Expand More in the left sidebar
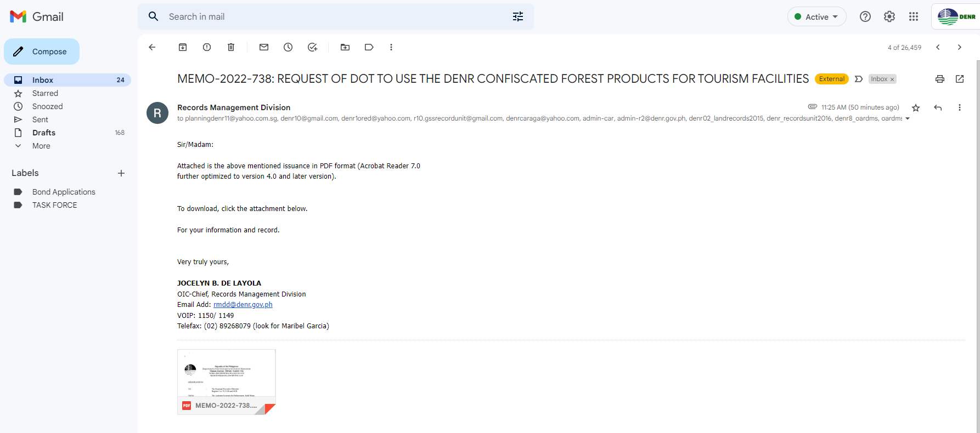The height and width of the screenshot is (433, 980). [x=41, y=146]
